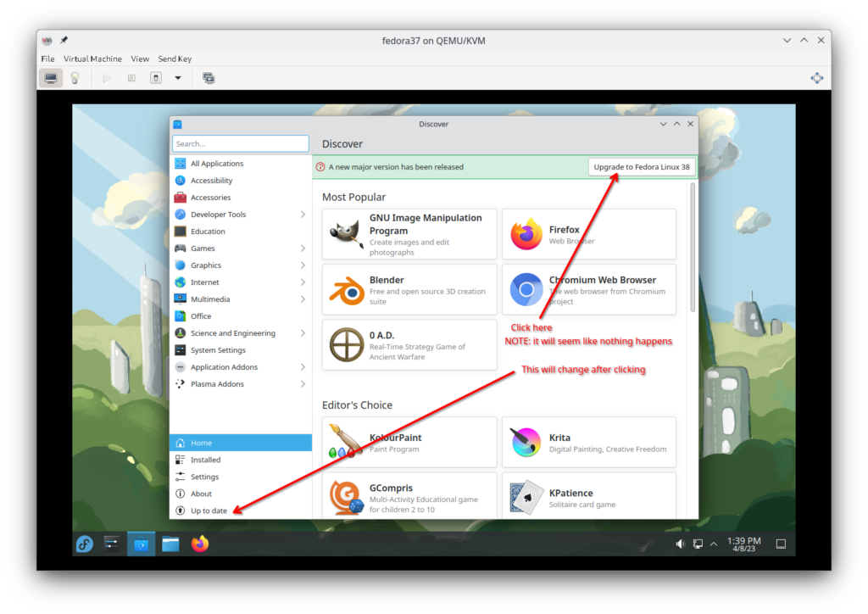
Task: Open the Virtual Machine menu
Action: coord(92,59)
